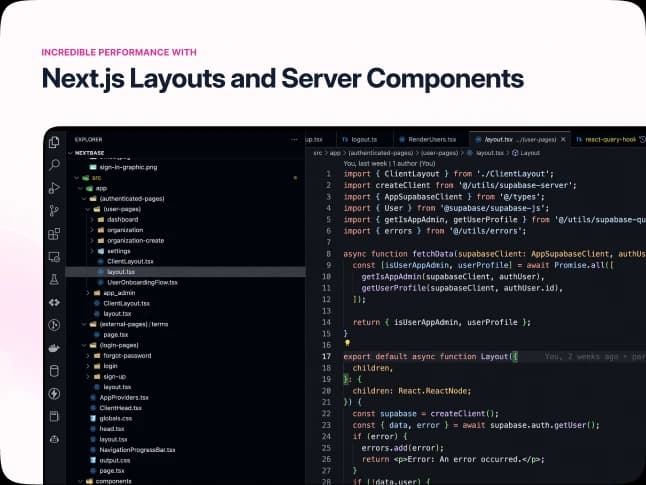The height and width of the screenshot is (485, 646).
Task: Open ClientHead.tsx file
Action: 120,408
